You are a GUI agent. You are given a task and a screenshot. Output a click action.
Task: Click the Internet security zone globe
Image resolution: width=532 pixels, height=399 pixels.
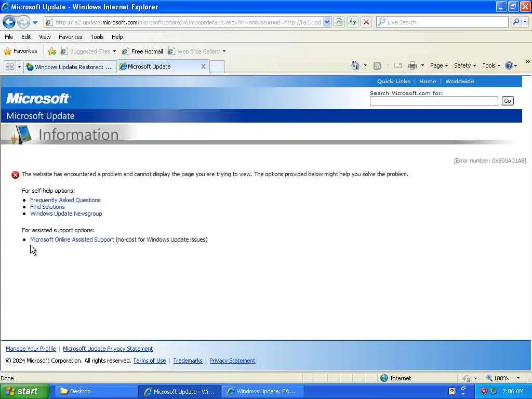[x=384, y=378]
